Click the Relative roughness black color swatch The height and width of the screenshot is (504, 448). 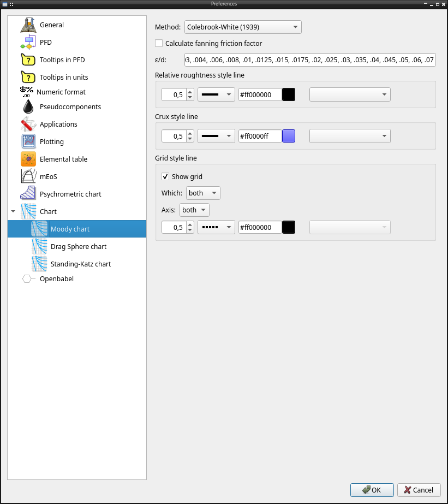289,94
